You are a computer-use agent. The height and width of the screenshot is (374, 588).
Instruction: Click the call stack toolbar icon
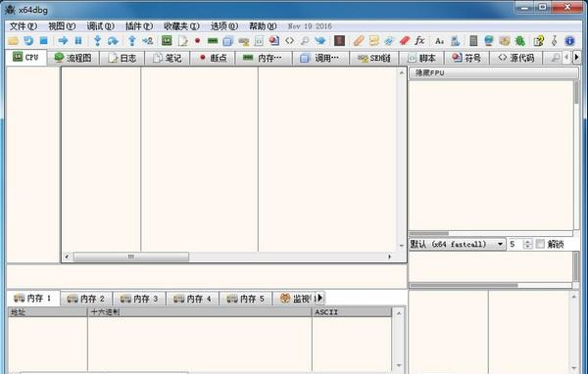pos(228,41)
